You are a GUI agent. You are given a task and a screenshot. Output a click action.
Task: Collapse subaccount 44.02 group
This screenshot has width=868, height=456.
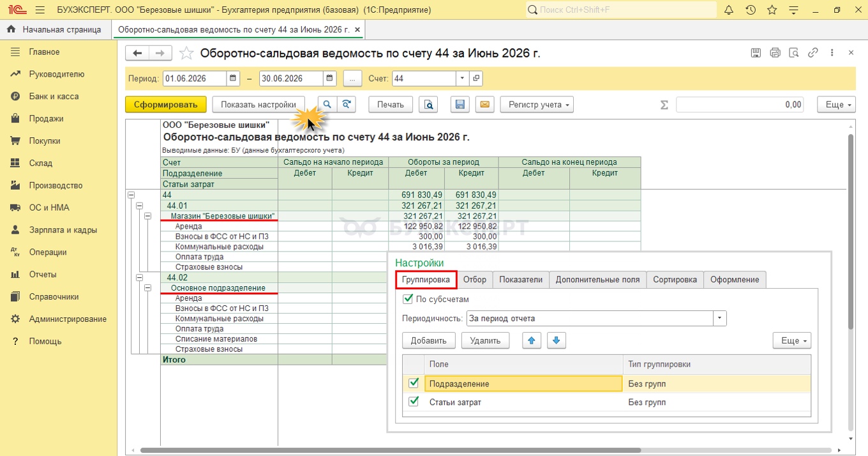click(x=139, y=277)
